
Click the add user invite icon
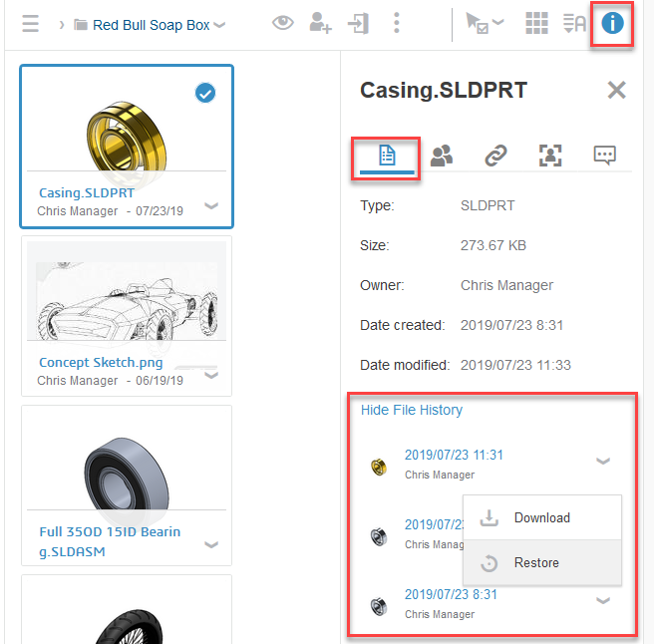320,24
